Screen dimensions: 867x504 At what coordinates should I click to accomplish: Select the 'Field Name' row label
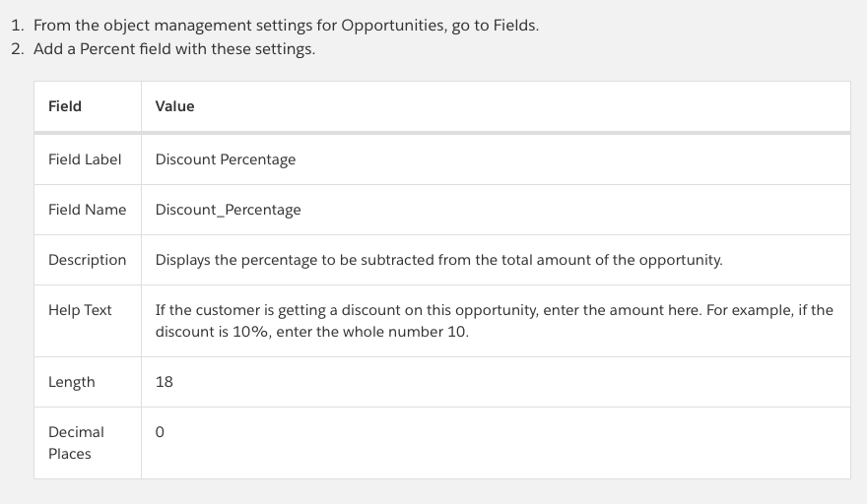click(x=87, y=210)
